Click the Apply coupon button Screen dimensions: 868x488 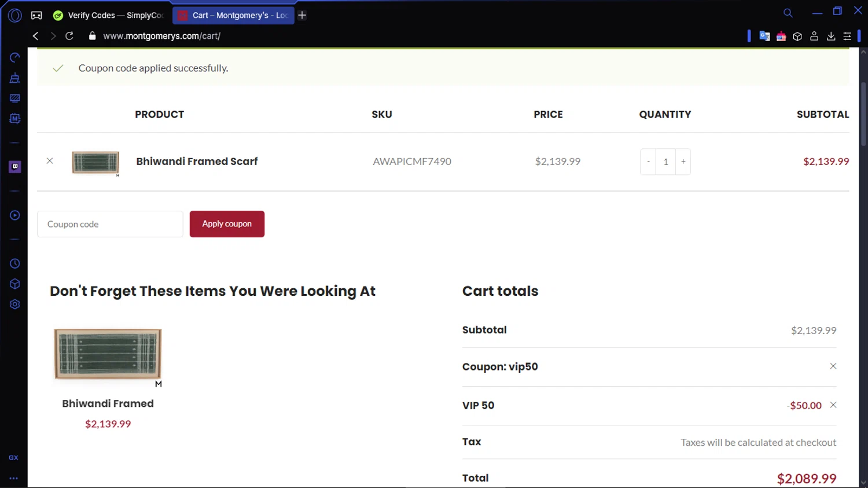(x=227, y=224)
